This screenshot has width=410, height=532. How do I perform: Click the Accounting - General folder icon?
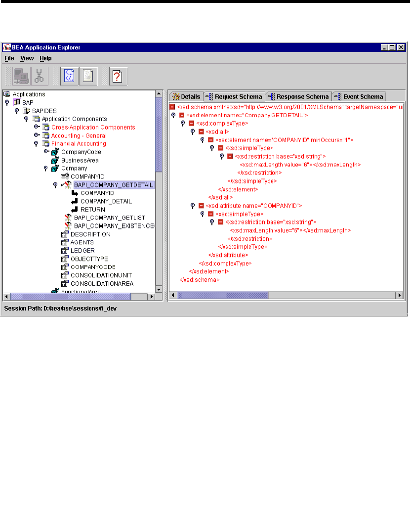coord(46,135)
